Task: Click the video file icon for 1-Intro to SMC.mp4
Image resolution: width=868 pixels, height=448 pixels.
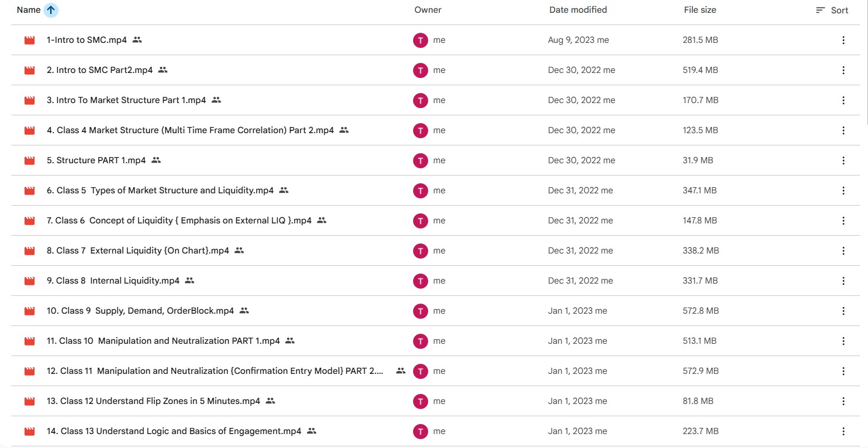Action: 30,40
